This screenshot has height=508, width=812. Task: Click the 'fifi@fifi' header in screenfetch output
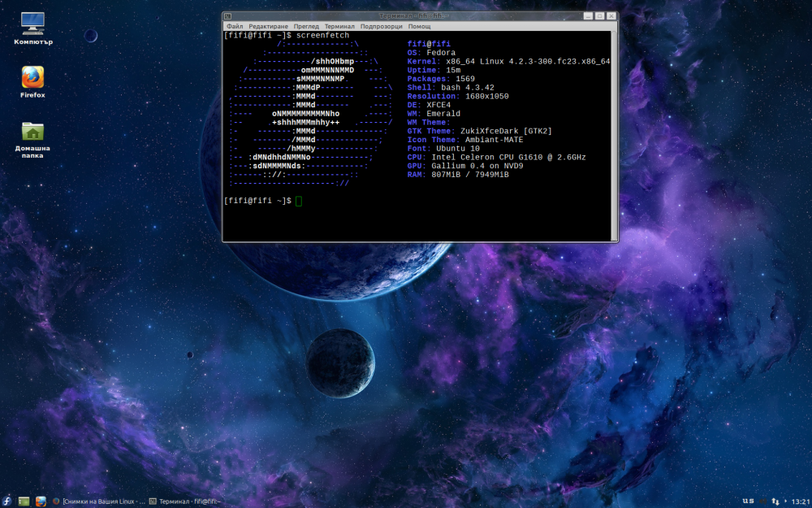429,44
